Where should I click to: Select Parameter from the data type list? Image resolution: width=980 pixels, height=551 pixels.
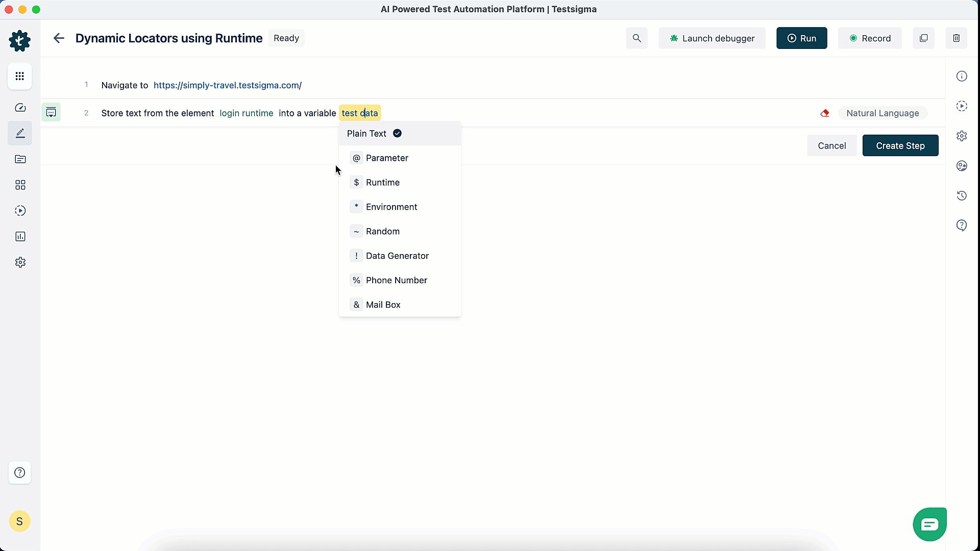coord(386,158)
